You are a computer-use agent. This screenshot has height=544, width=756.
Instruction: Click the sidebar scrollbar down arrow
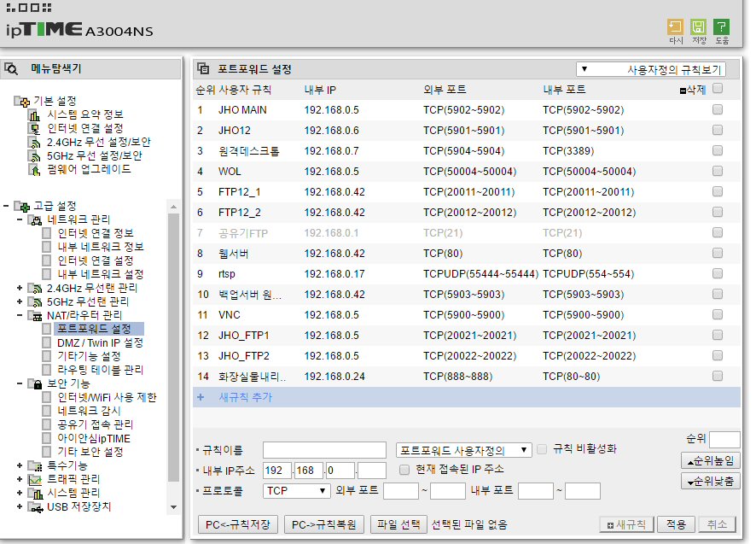pyautogui.click(x=173, y=507)
